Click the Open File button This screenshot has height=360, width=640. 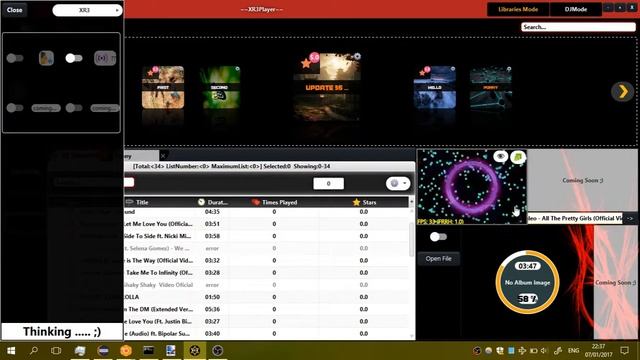point(438,258)
